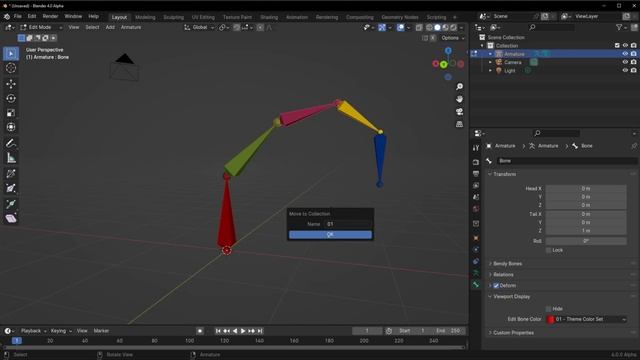Open the Armature header menu
The width and height of the screenshot is (640, 360).
pos(131,27)
